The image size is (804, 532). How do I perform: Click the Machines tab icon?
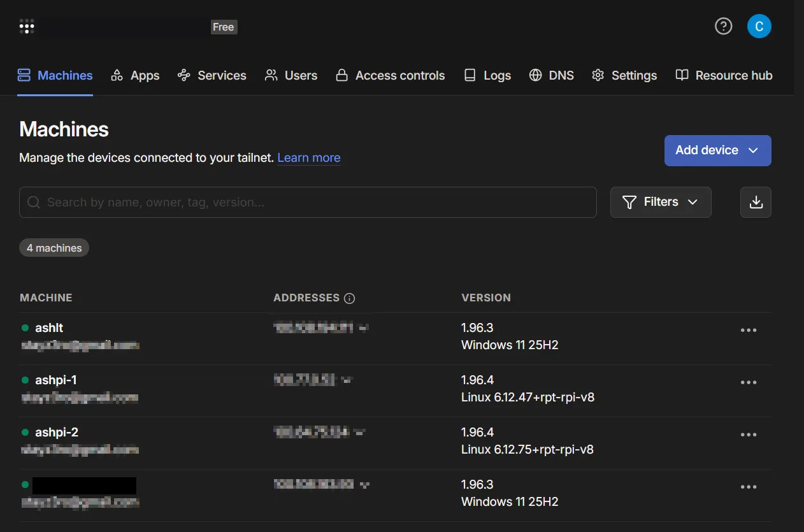[24, 75]
